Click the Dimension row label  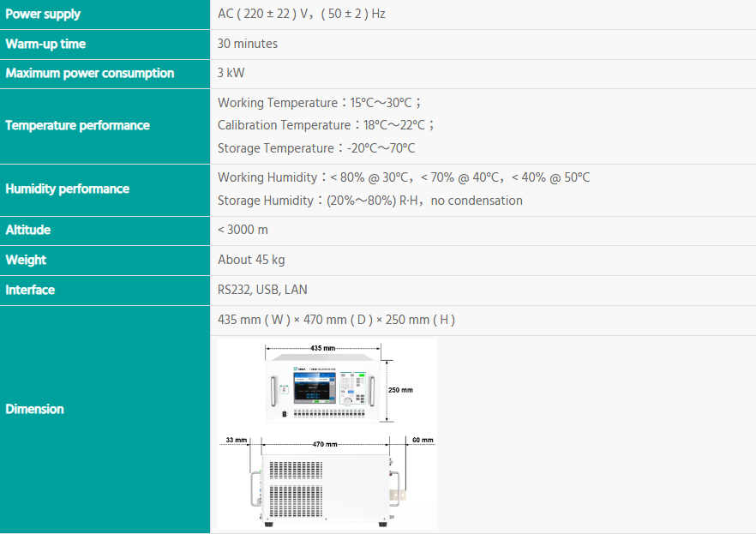tap(34, 409)
